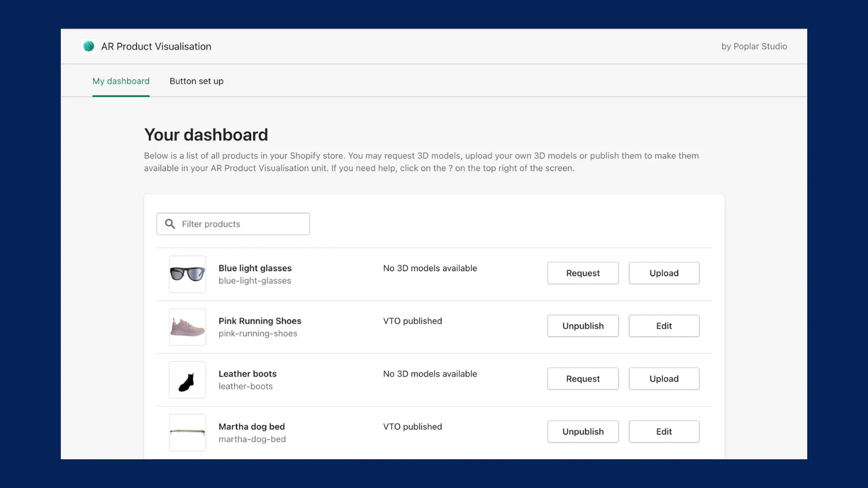Edit the Pink Running Shoes model
868x488 pixels.
(664, 326)
